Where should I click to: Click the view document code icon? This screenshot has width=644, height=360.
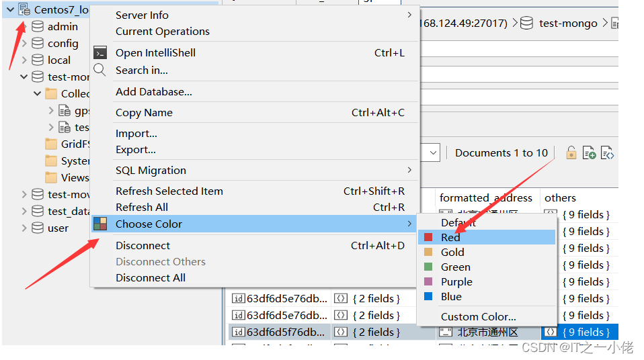tap(607, 152)
